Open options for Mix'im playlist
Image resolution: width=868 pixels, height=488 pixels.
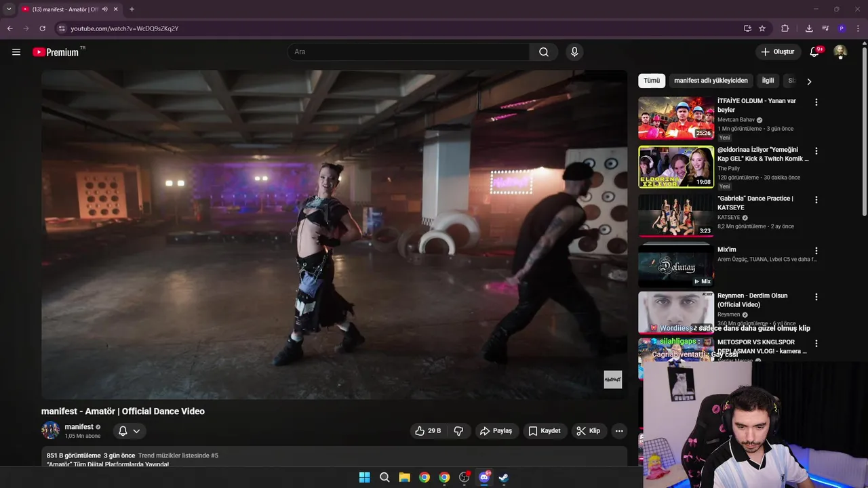point(816,251)
